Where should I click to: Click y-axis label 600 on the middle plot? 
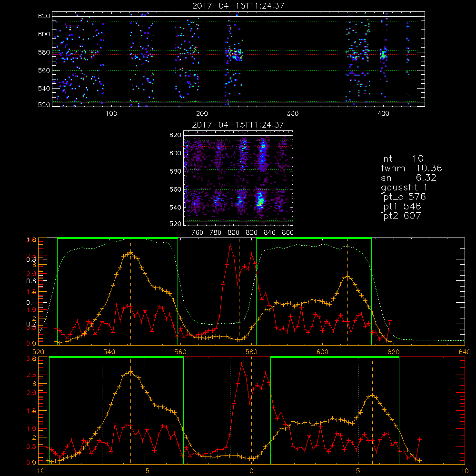click(175, 153)
